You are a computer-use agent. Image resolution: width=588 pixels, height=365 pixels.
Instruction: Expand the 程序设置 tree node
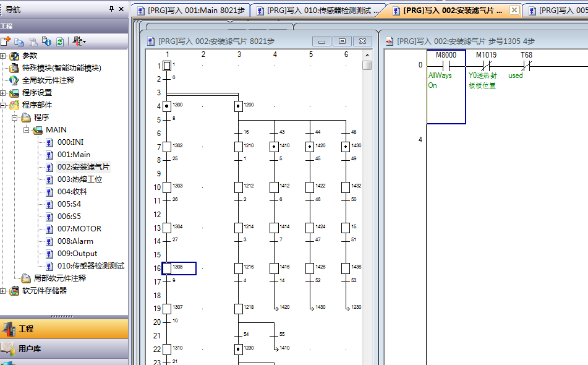click(3, 93)
